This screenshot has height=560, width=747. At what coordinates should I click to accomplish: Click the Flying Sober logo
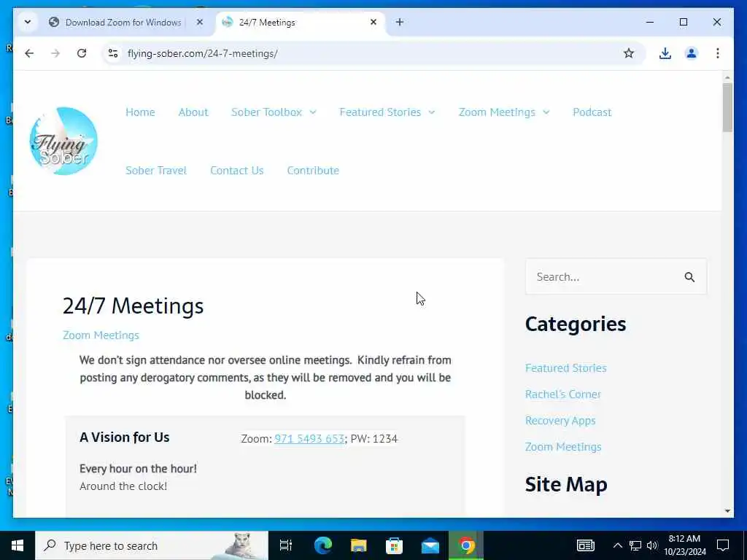(63, 141)
